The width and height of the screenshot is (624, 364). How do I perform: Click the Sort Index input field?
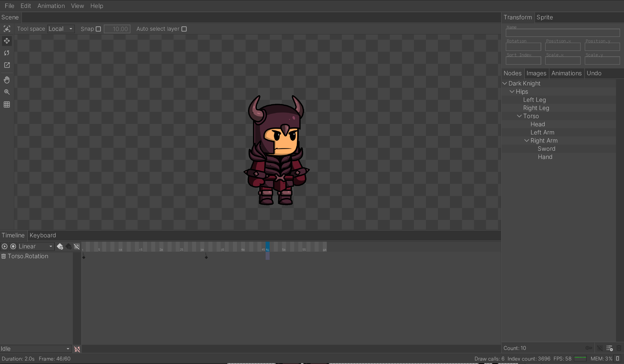[x=523, y=61]
